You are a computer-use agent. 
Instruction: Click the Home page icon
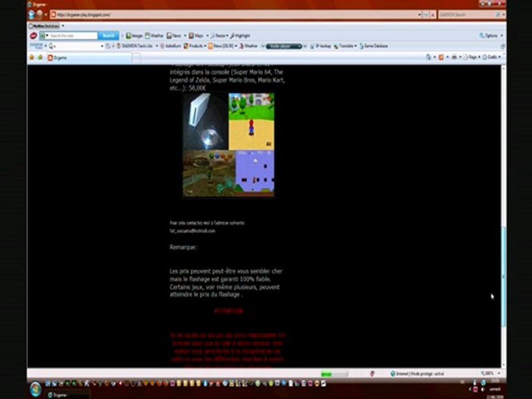429,57
